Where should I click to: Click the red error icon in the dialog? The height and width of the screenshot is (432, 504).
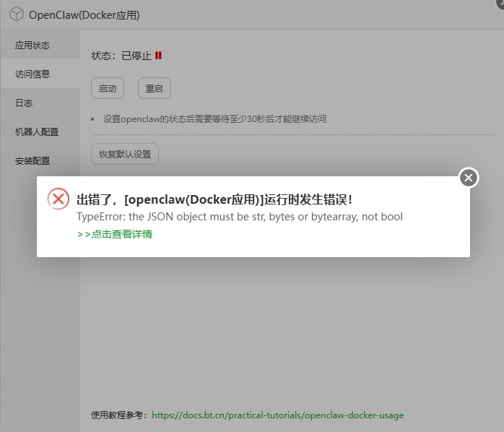pyautogui.click(x=58, y=199)
